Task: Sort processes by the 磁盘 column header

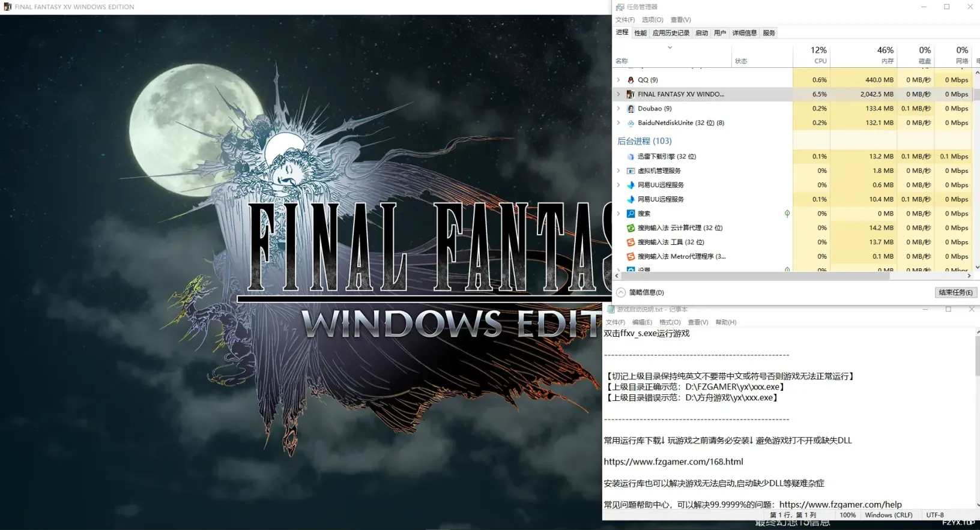Action: (x=915, y=55)
